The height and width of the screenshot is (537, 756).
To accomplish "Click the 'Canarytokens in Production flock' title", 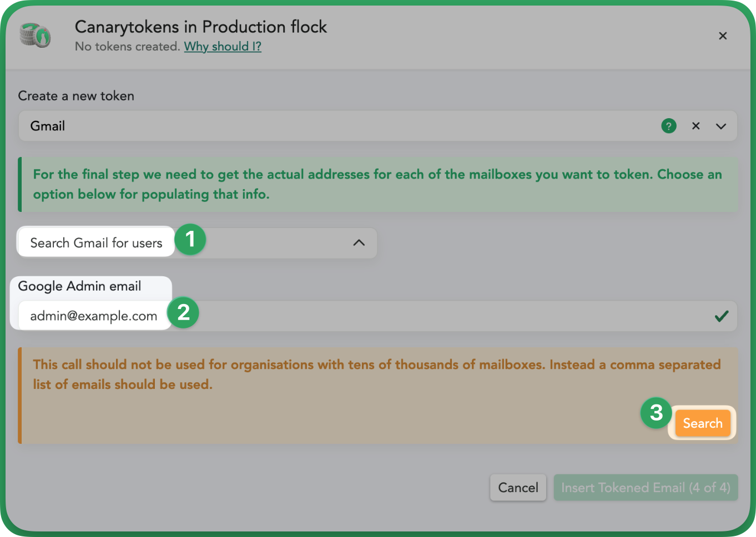I will click(201, 27).
